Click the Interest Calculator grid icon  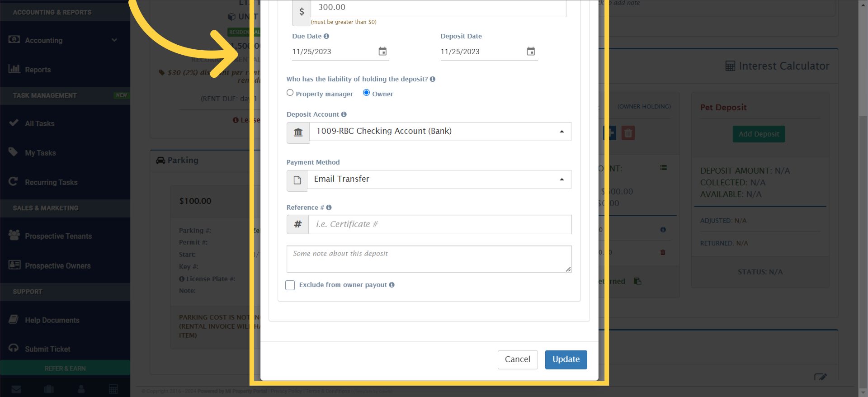click(730, 66)
